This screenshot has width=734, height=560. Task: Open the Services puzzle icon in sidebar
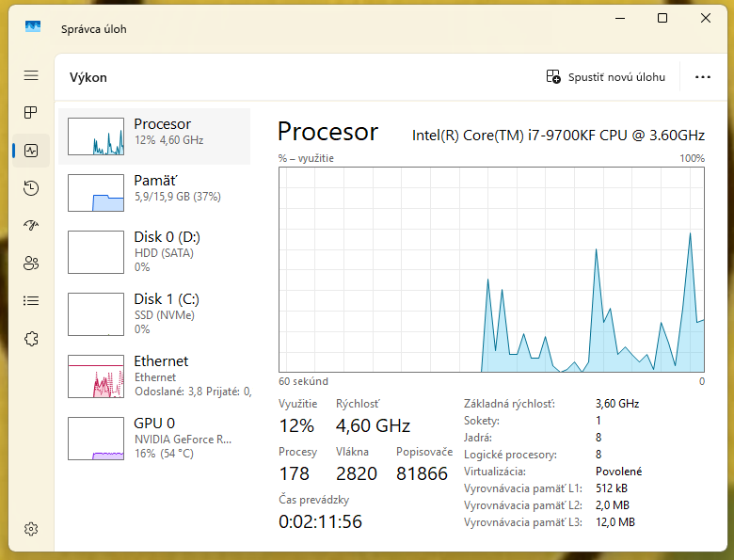coord(31,339)
